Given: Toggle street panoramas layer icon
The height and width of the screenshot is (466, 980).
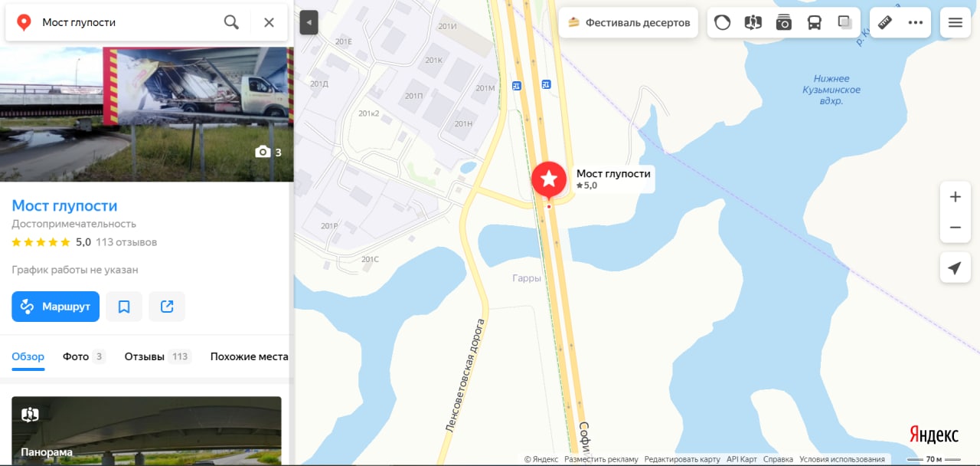Looking at the screenshot, I should tap(753, 22).
